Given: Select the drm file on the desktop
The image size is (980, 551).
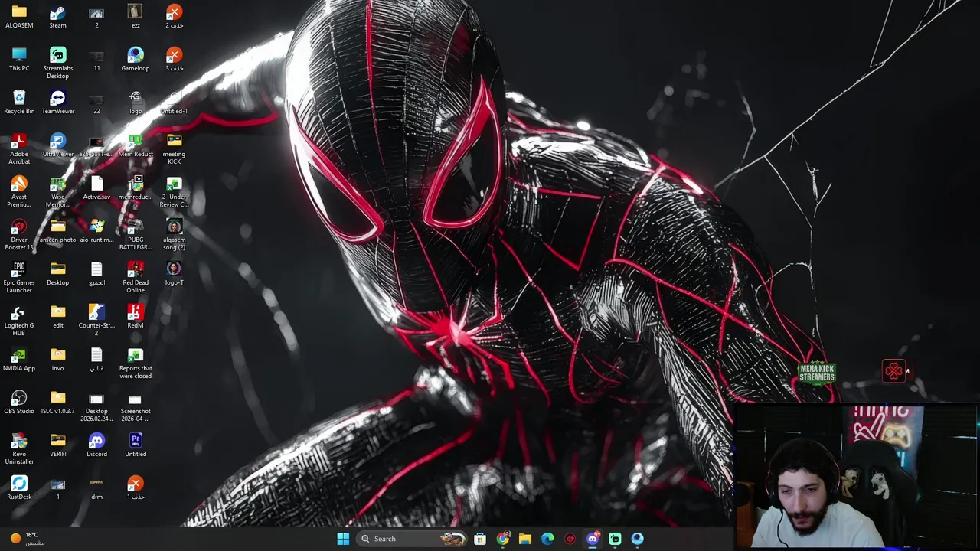Looking at the screenshot, I should 96,487.
